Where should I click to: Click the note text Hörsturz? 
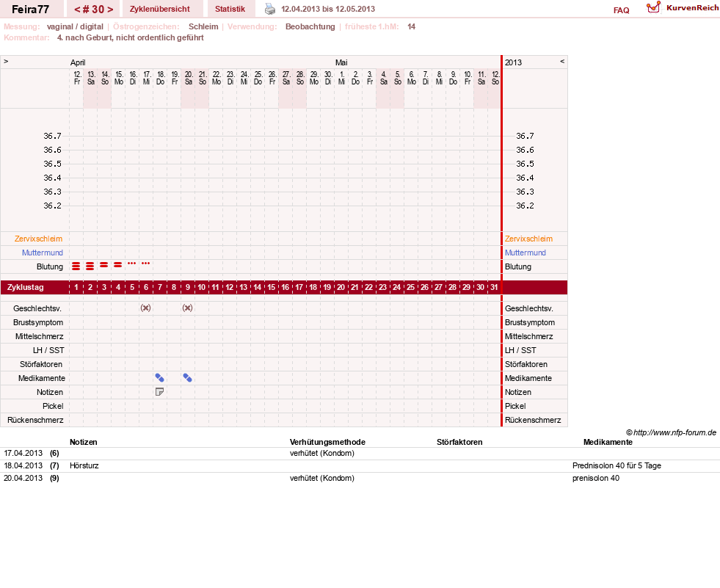click(x=84, y=465)
